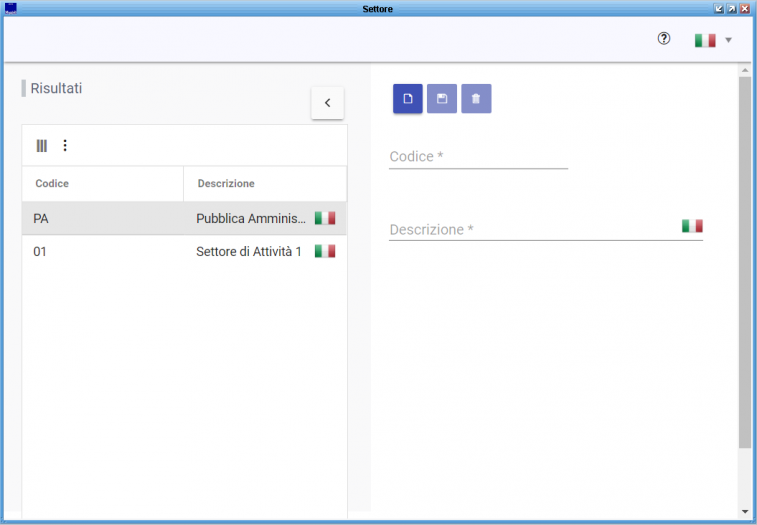757x525 pixels.
Task: Open the help question mark icon
Action: [664, 39]
